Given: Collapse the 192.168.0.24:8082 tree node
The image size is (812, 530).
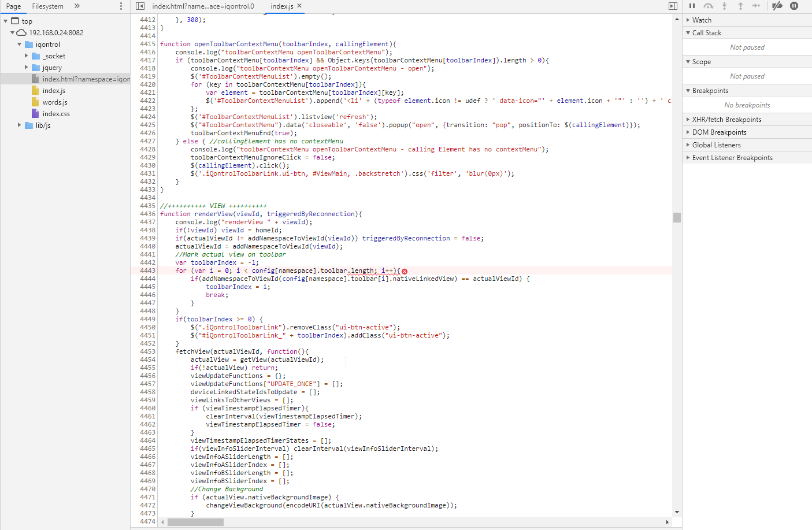Looking at the screenshot, I should tap(12, 32).
